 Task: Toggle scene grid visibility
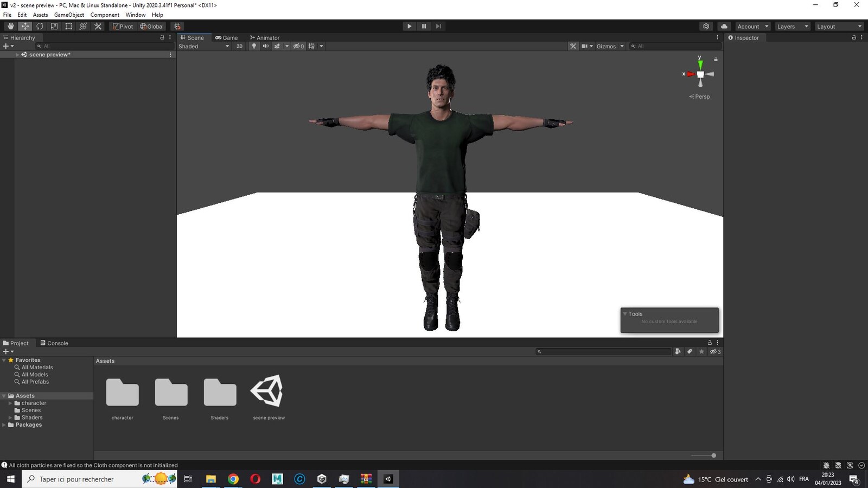pos(311,46)
